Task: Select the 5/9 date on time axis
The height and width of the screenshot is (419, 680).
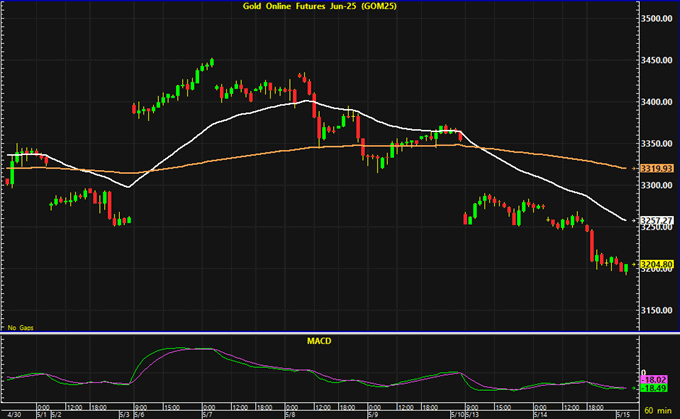Action: (372, 412)
